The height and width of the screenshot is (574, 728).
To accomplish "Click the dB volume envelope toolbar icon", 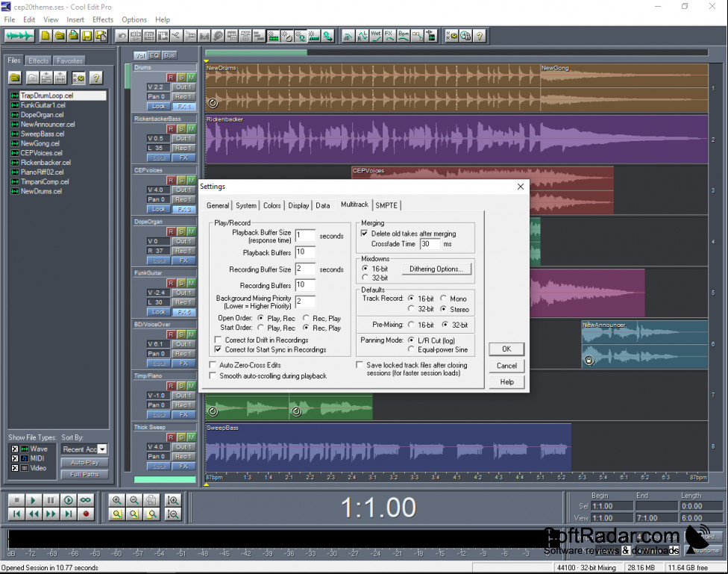I will point(348,36).
